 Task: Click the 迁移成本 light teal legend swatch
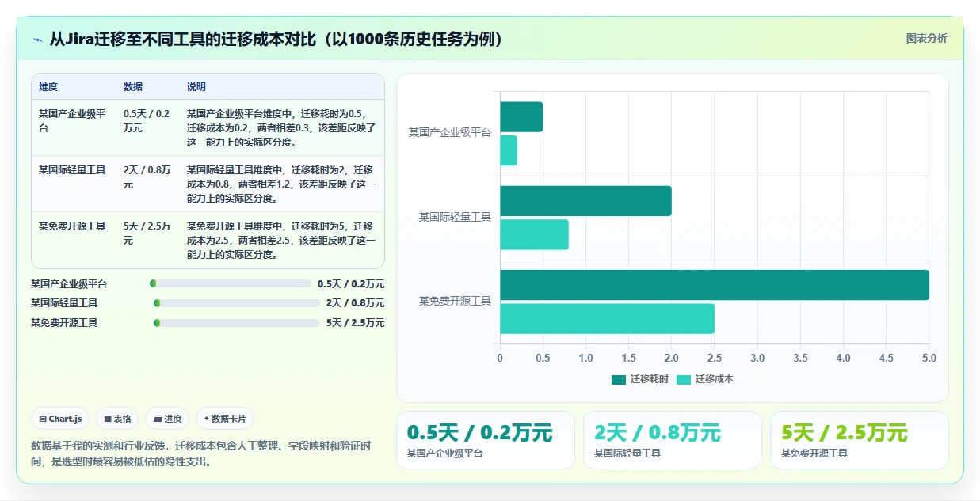point(684,379)
